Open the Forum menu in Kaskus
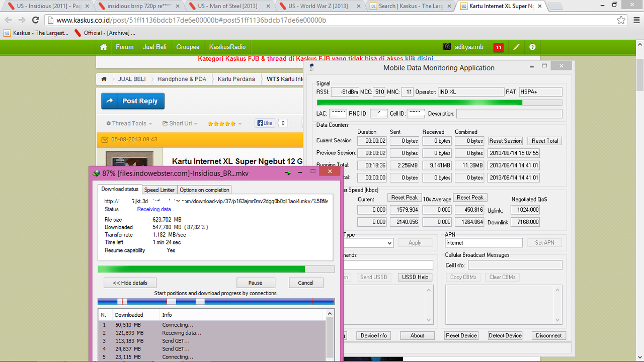This screenshot has width=644, height=362. 125,47
